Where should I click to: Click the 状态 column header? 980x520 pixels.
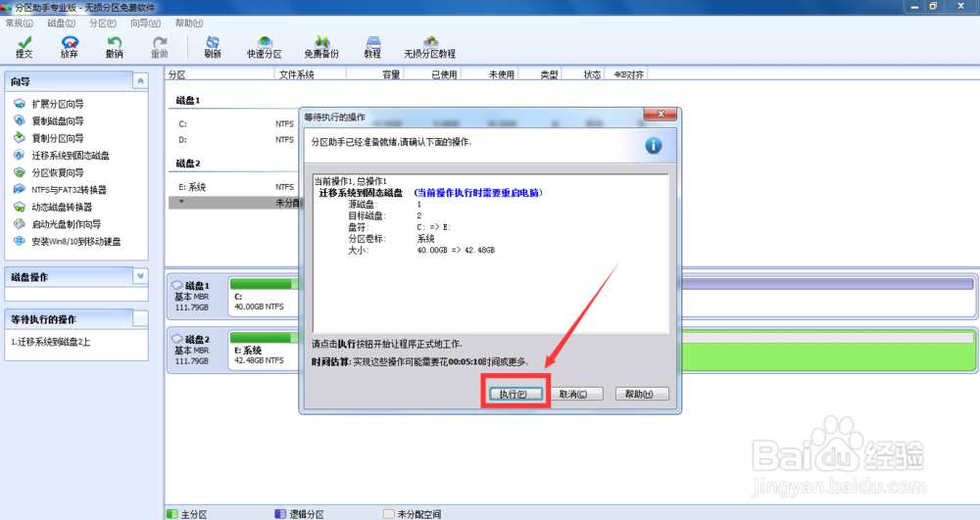(x=584, y=74)
